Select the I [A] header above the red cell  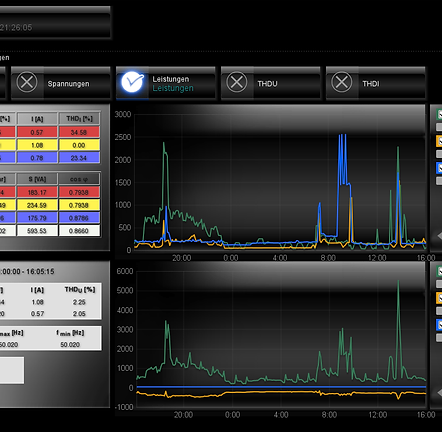[x=37, y=119]
